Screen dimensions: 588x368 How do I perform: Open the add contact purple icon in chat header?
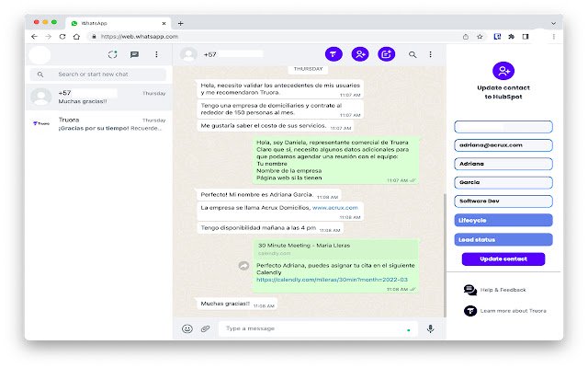pos(360,54)
